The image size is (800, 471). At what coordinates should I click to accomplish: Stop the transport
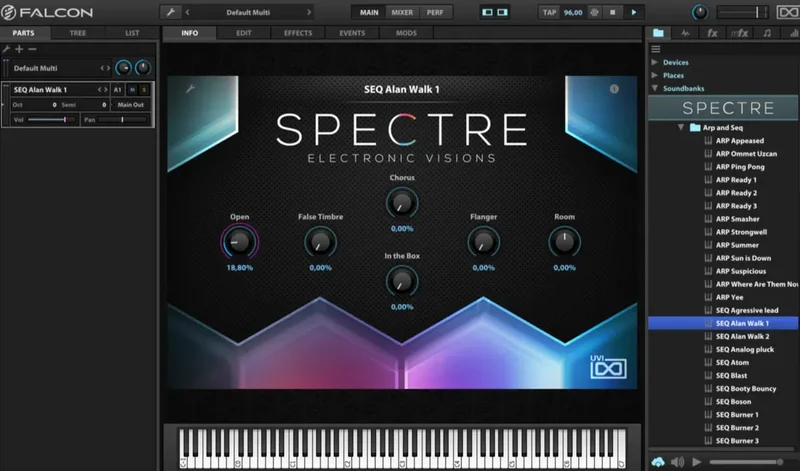tap(613, 12)
